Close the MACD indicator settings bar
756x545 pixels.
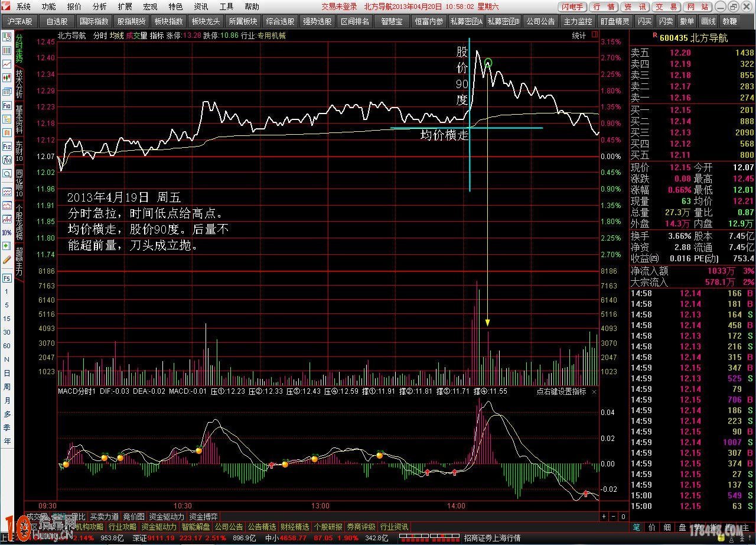594,392
